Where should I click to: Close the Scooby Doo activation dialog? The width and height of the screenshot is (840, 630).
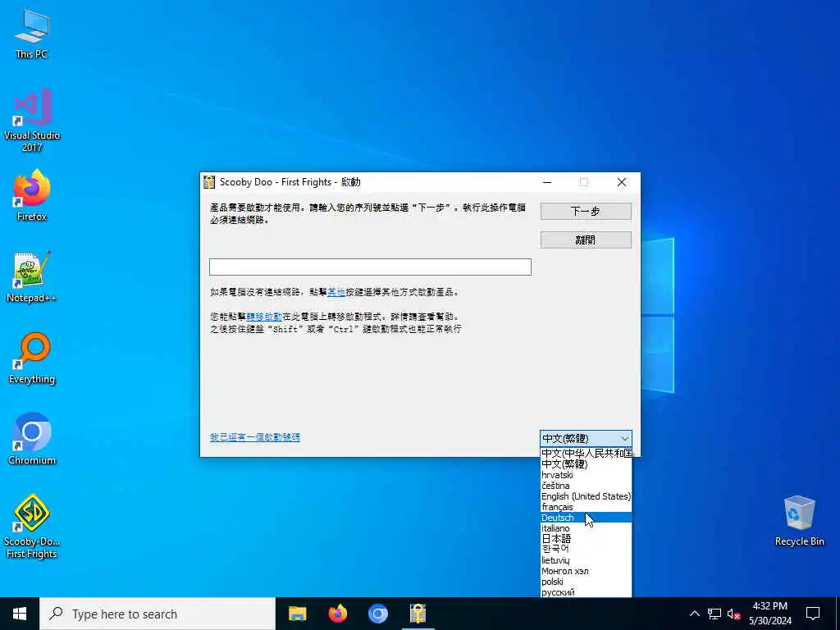coord(622,182)
